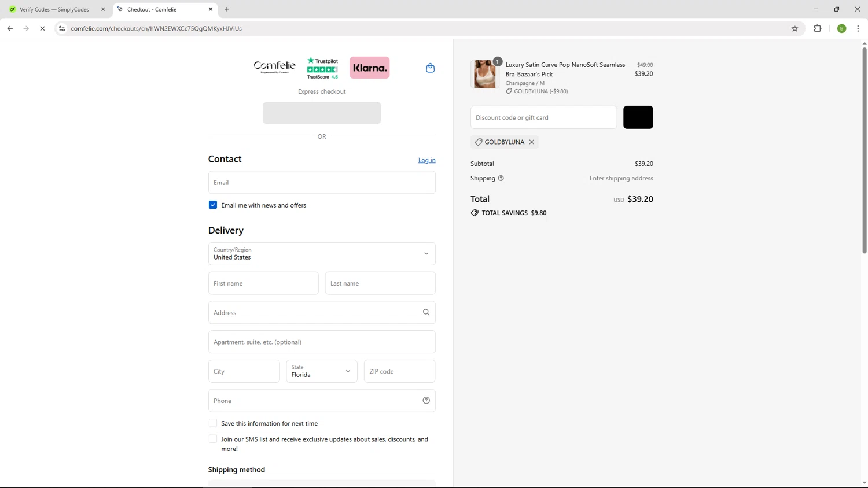Check Join our SMS list checkbox

pyautogui.click(x=213, y=439)
